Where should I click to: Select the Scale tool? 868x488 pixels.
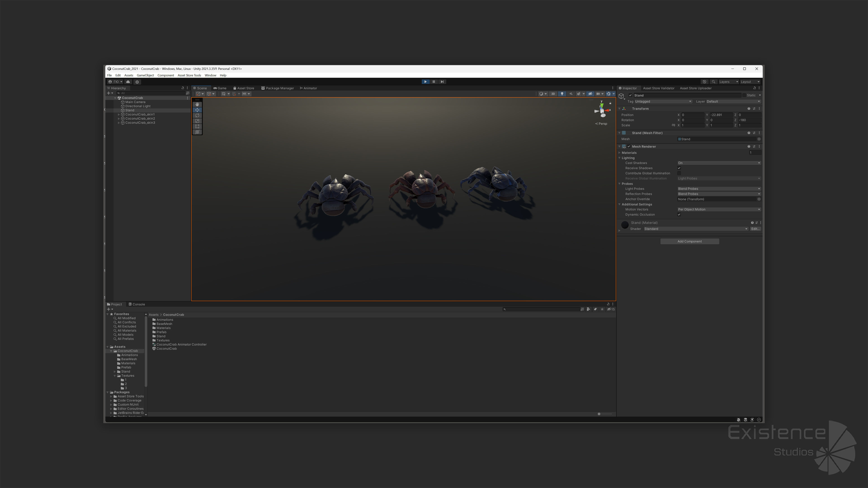[x=197, y=121]
